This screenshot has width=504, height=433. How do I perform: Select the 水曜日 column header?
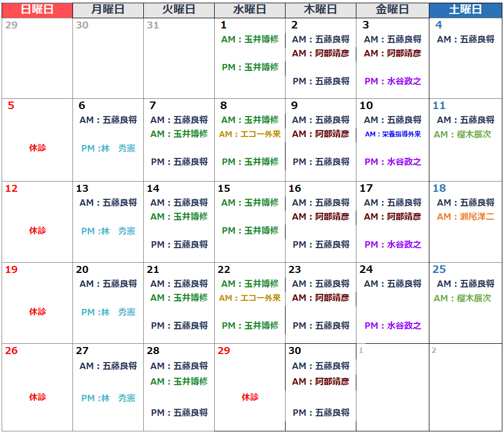point(250,10)
